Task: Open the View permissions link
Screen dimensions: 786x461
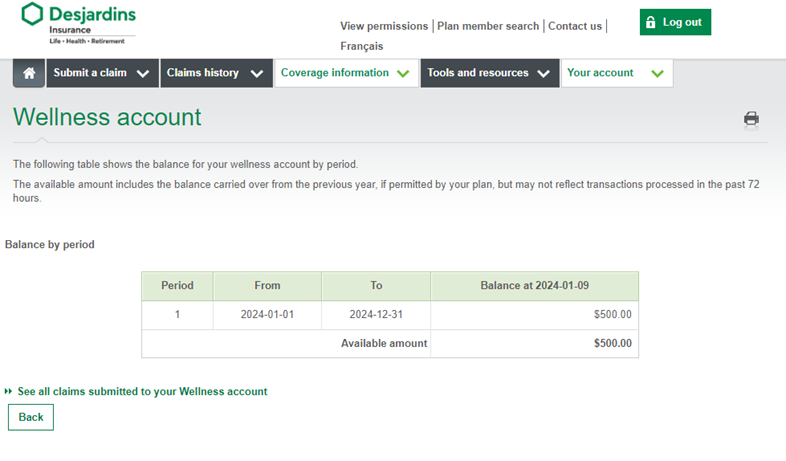Action: point(384,26)
